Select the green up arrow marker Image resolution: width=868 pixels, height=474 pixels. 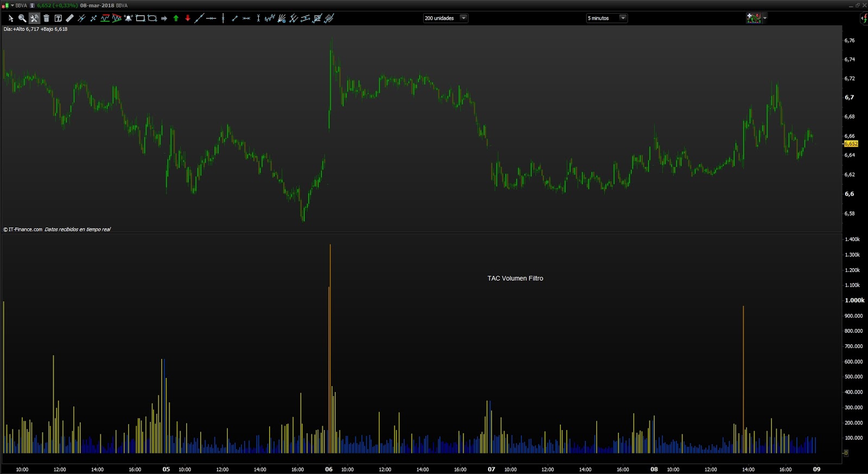click(x=176, y=18)
